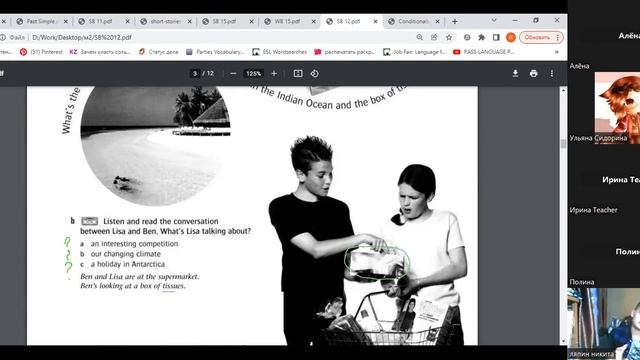Click the Chrome three-dot menu inside Обновить
The image size is (640, 360).
[558, 37]
